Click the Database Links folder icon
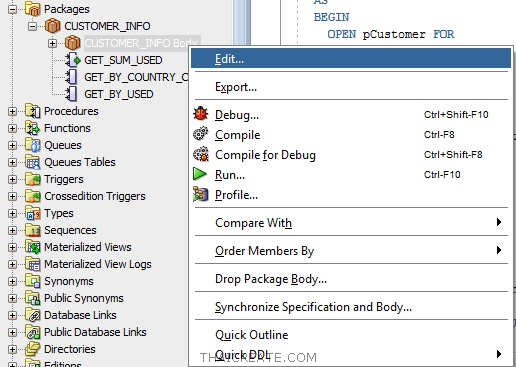516x367 pixels. pyautogui.click(x=33, y=315)
